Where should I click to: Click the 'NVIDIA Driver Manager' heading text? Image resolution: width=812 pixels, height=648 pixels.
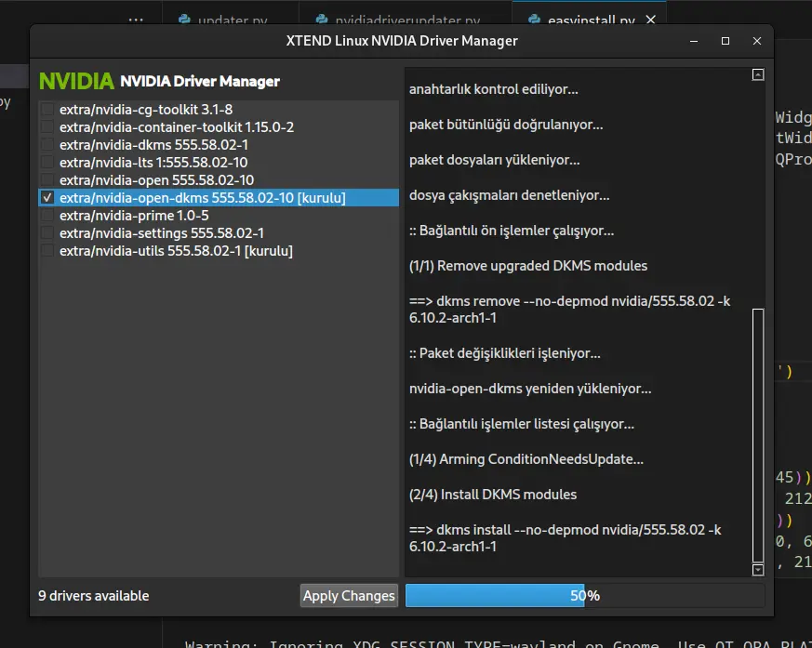tap(200, 81)
